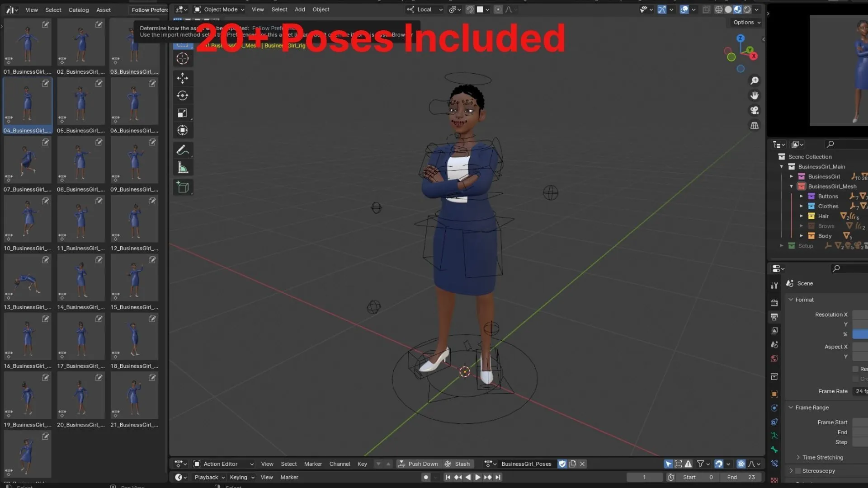Select the Rotate tool
The height and width of the screenshot is (488, 868).
pos(183,95)
